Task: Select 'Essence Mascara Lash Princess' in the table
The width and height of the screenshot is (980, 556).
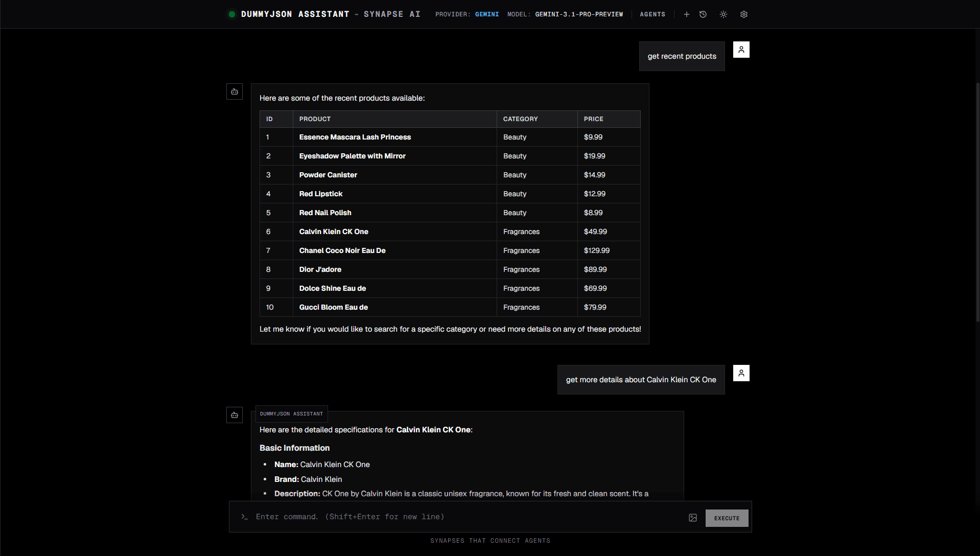Action: point(355,137)
